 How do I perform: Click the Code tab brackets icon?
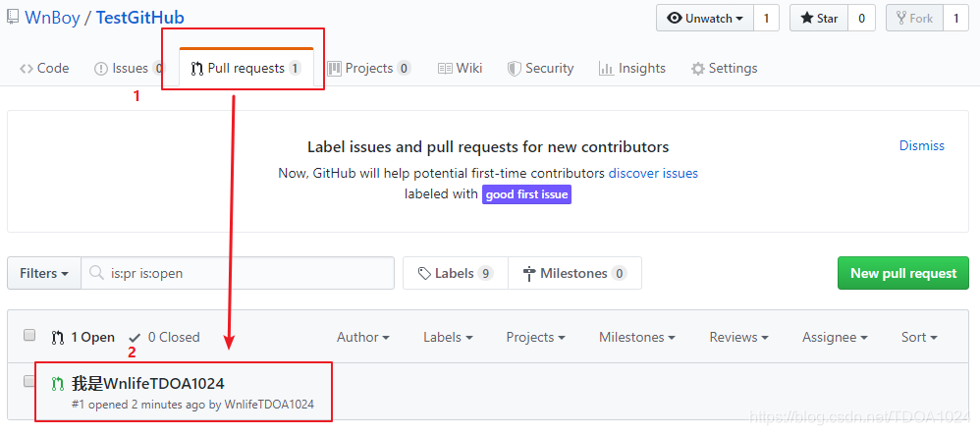click(x=27, y=69)
